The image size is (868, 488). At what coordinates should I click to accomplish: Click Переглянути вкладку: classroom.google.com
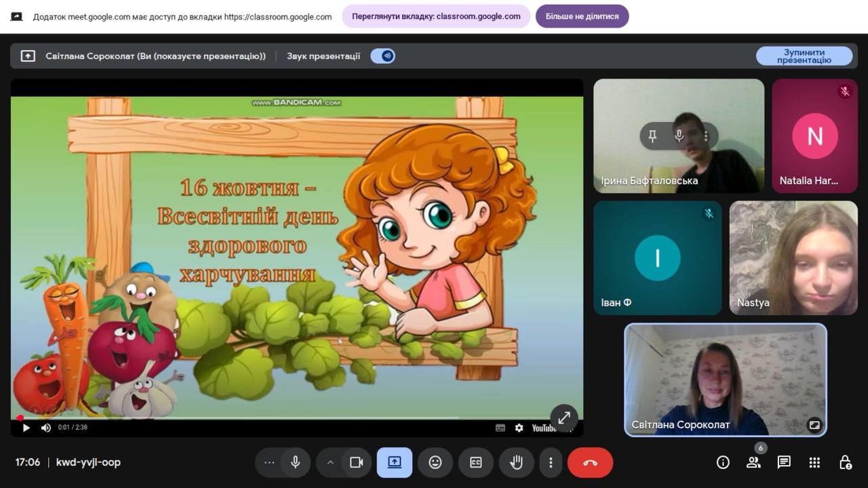(x=436, y=16)
